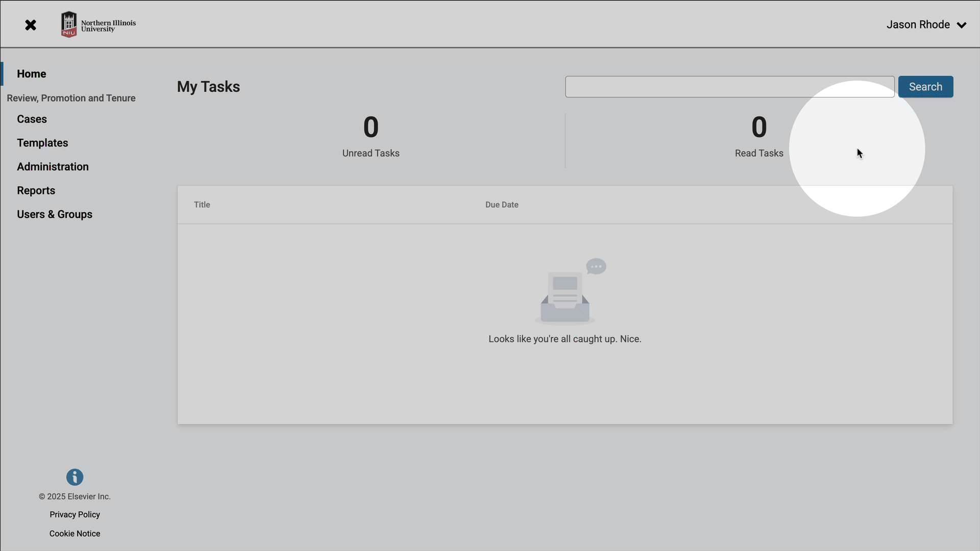Image resolution: width=980 pixels, height=551 pixels.
Task: Open the Jason Rhode user menu
Action: click(918, 24)
